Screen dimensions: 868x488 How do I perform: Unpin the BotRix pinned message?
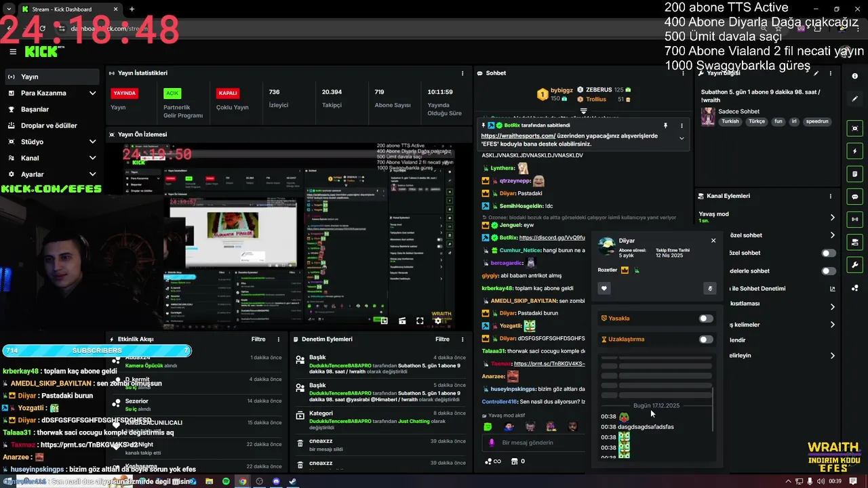(665, 125)
